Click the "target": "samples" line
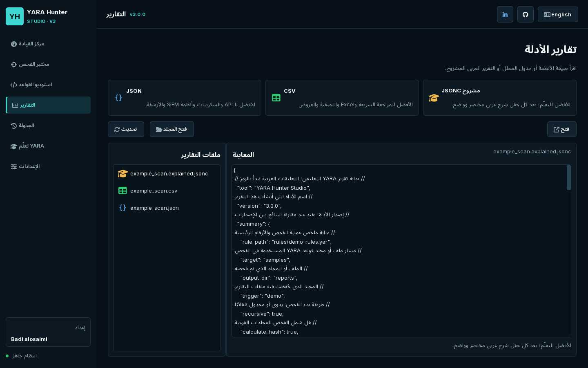This screenshot has width=588, height=368. pyautogui.click(x=265, y=260)
